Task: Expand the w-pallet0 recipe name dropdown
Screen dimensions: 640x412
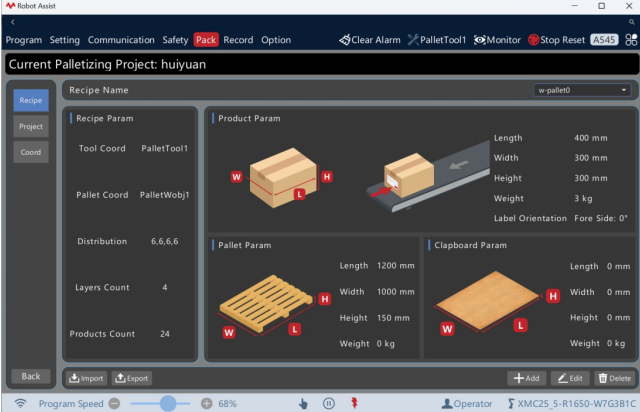Action: 582,90
